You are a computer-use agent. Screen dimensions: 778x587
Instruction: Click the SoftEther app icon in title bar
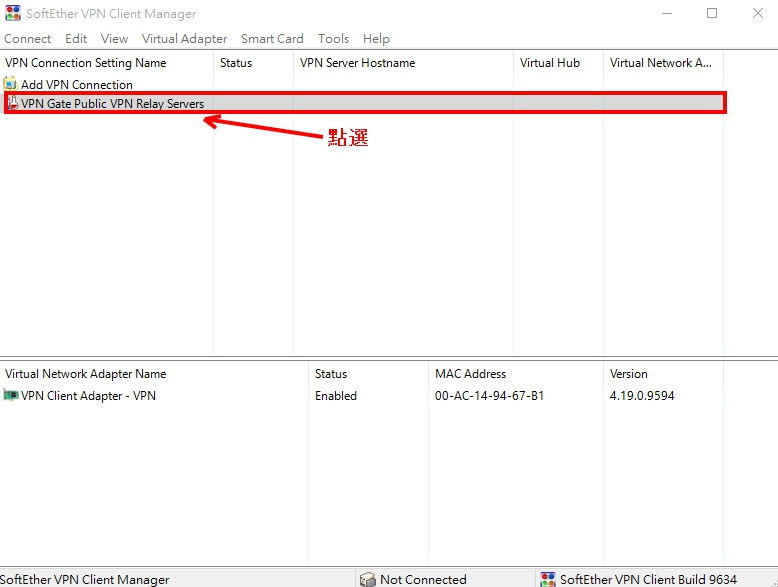click(x=13, y=13)
